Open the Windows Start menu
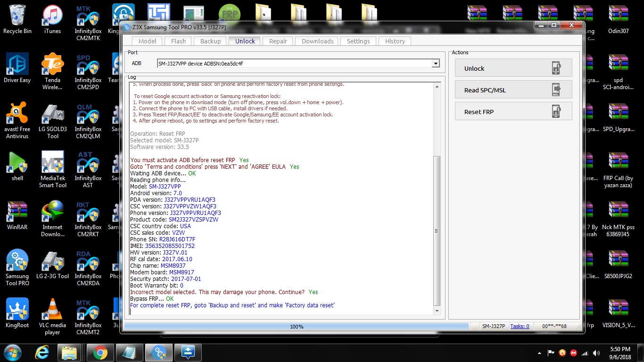The height and width of the screenshot is (362, 644). click(13, 353)
